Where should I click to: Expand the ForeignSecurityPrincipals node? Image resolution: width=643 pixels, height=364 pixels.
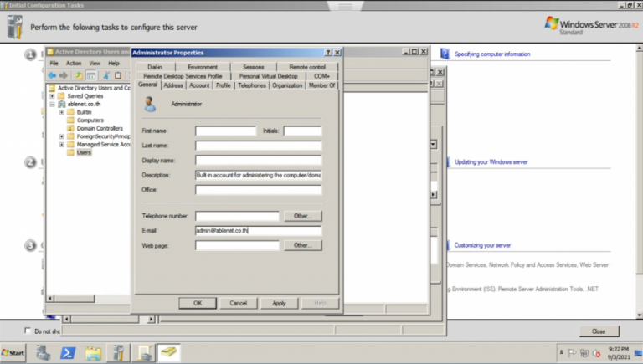pos(61,136)
